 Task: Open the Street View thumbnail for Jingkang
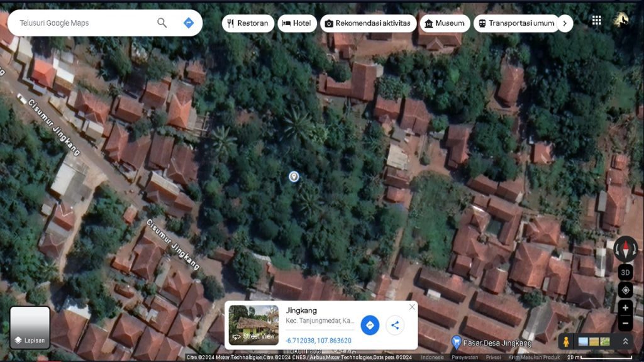click(253, 325)
